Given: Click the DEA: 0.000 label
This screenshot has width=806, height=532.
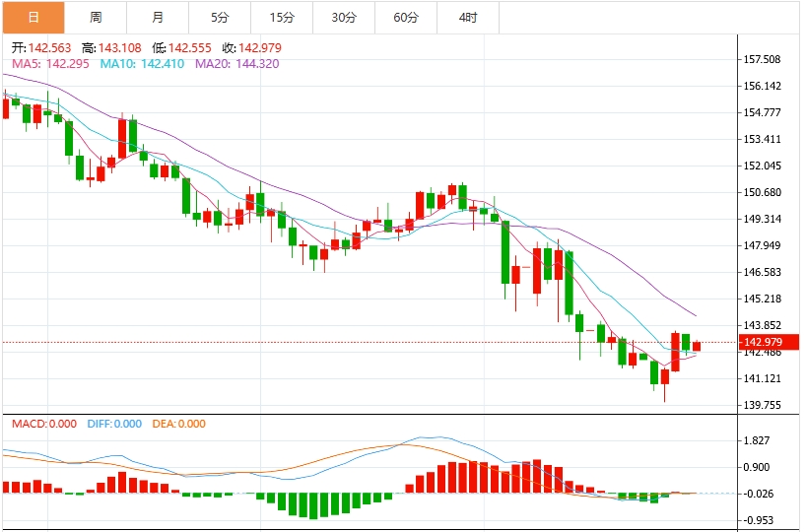Looking at the screenshot, I should pyautogui.click(x=179, y=424).
